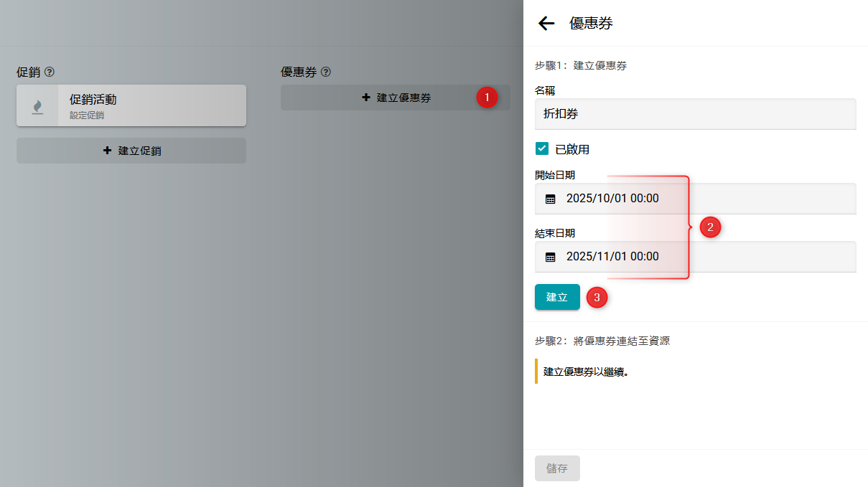Click the 儲存 button at panel bottom
The image size is (868, 487).
point(557,468)
